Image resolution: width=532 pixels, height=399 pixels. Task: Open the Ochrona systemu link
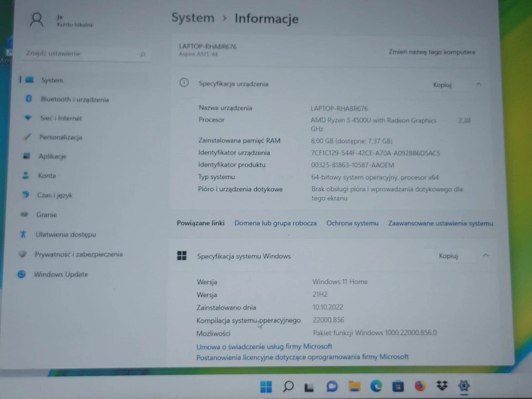tap(352, 223)
